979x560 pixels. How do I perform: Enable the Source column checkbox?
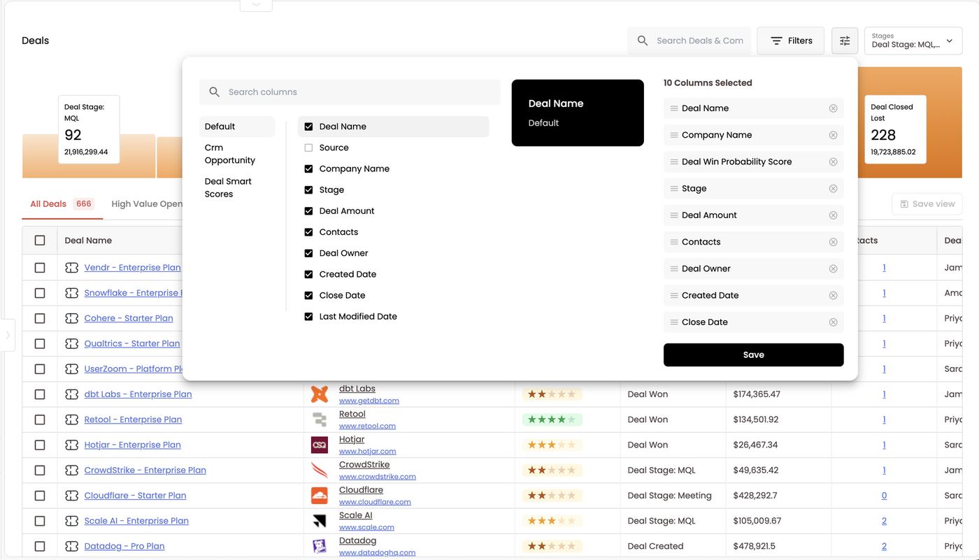pyautogui.click(x=308, y=148)
